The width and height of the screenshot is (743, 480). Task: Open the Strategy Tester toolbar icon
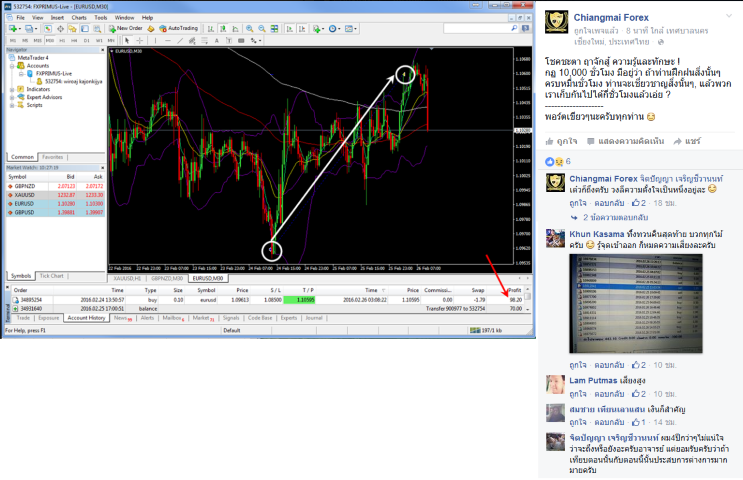click(97, 28)
